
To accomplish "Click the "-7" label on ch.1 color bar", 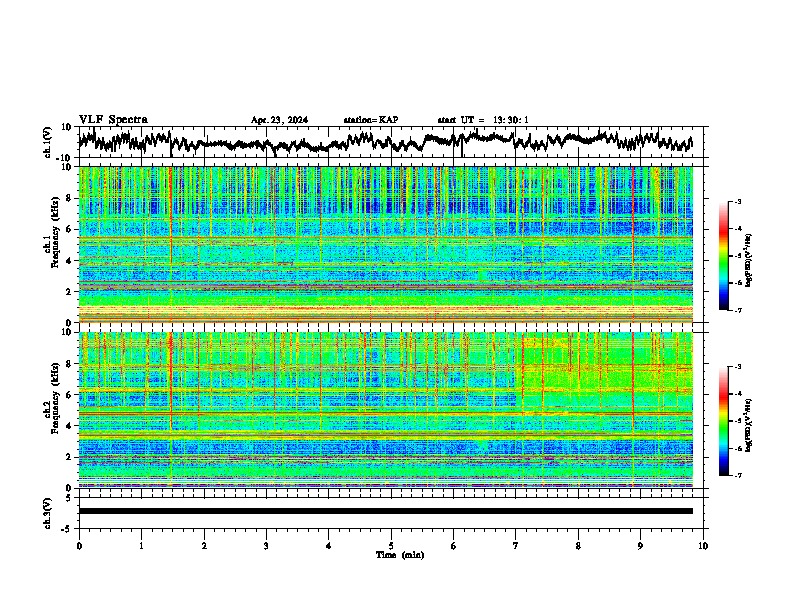I will tap(737, 311).
